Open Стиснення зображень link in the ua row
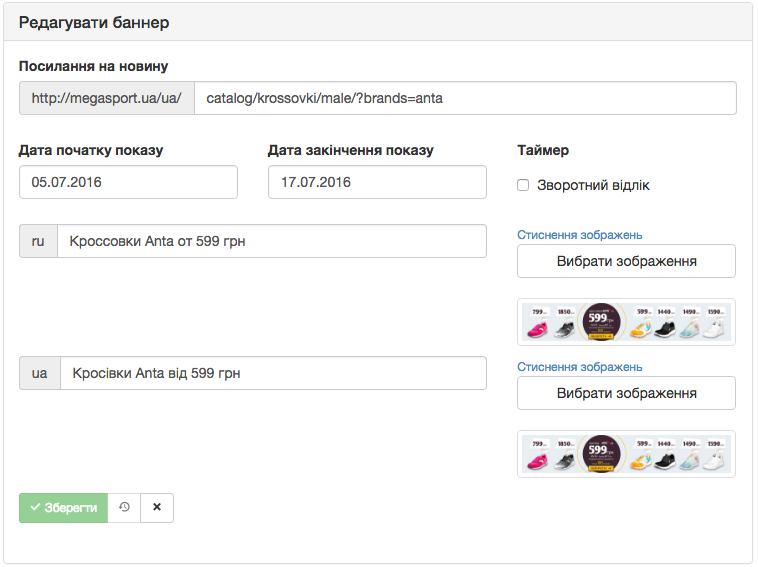Screen dimensions: 758x567 579,367
